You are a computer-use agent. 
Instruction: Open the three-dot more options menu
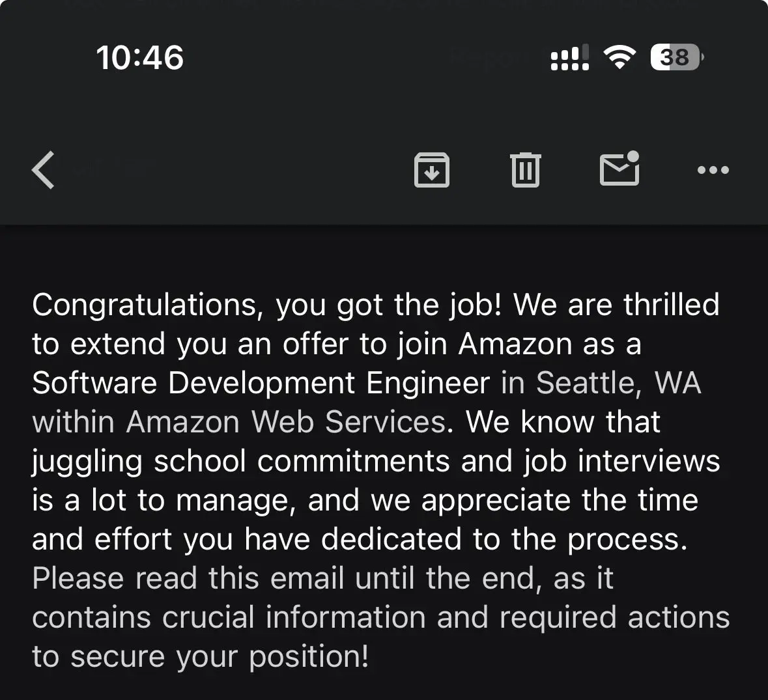713,171
